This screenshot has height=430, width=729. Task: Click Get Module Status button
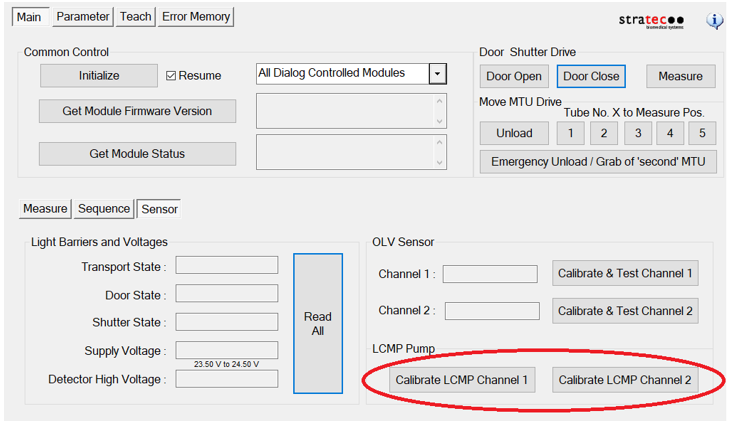tap(137, 154)
